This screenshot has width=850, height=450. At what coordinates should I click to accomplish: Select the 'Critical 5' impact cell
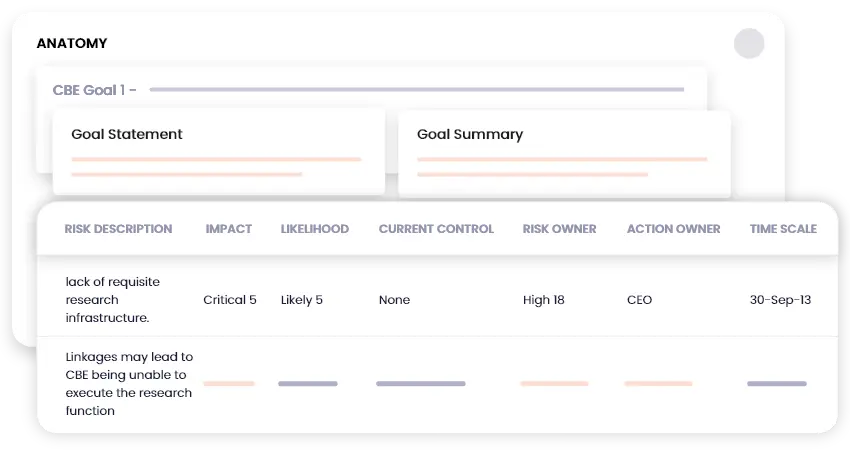coord(230,300)
